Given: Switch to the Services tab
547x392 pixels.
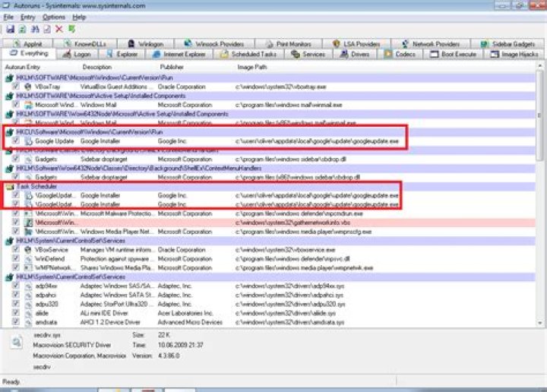Looking at the screenshot, I should pos(308,55).
